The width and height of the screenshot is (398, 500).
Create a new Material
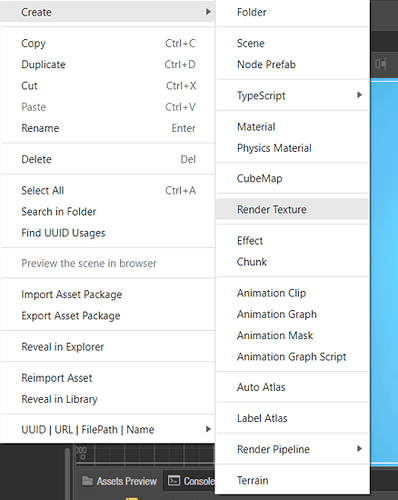(292, 127)
